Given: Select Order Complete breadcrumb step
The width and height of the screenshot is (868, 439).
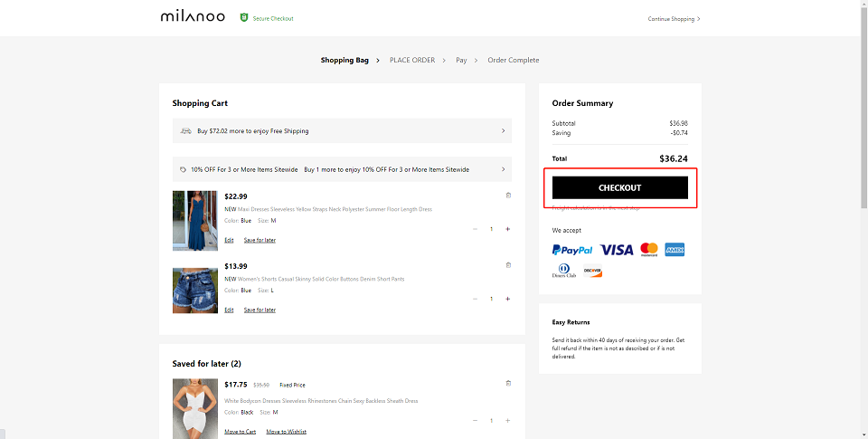Looking at the screenshot, I should (x=514, y=60).
